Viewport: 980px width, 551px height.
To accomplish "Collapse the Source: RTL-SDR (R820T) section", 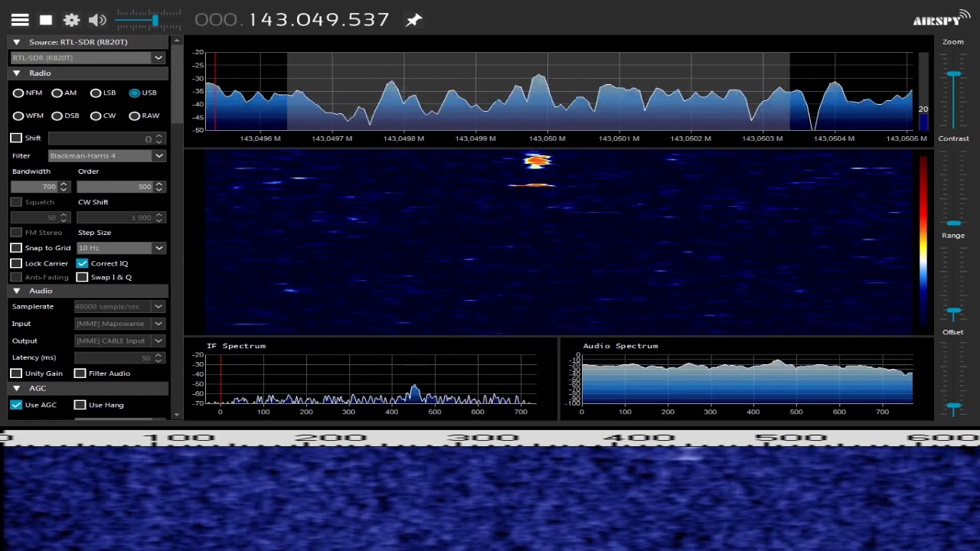I will click(16, 42).
